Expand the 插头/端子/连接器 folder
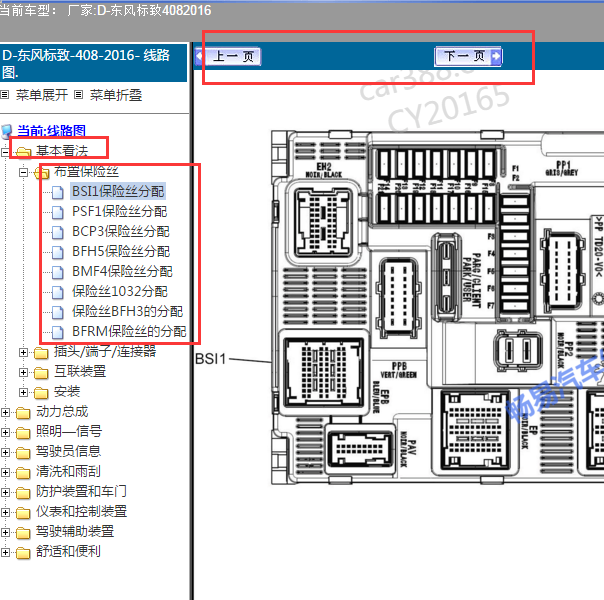604x600 pixels. [x=23, y=352]
